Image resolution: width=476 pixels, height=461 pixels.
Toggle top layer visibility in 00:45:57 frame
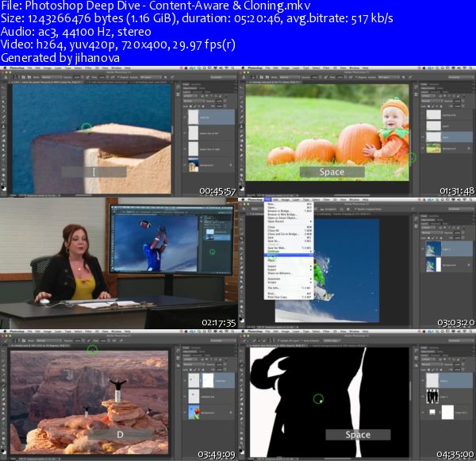coord(185,117)
